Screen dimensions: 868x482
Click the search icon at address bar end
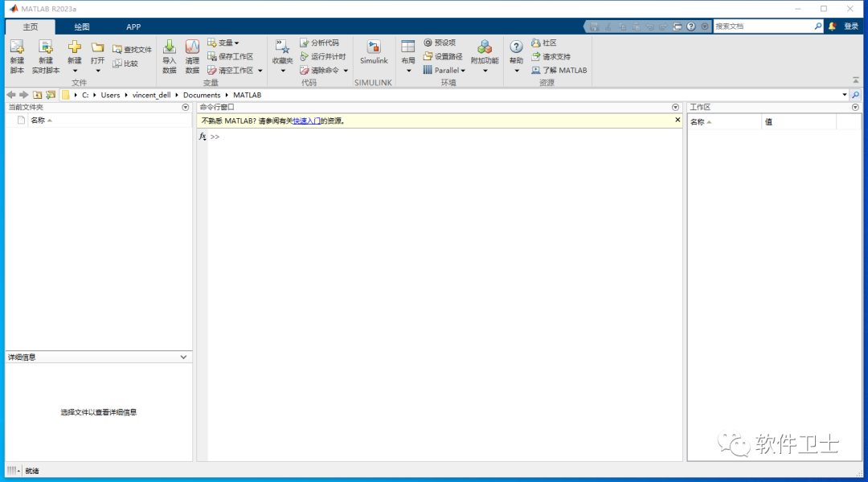point(856,95)
